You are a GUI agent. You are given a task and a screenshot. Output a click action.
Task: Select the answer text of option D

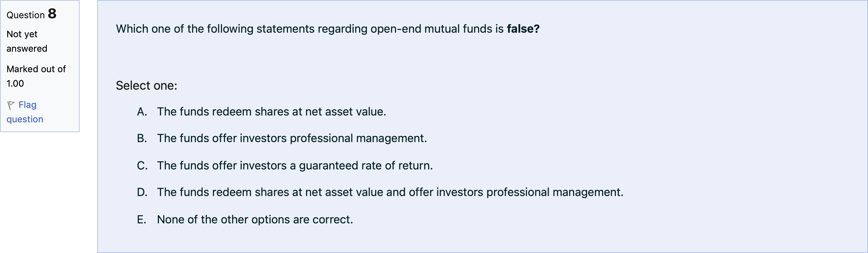point(390,192)
